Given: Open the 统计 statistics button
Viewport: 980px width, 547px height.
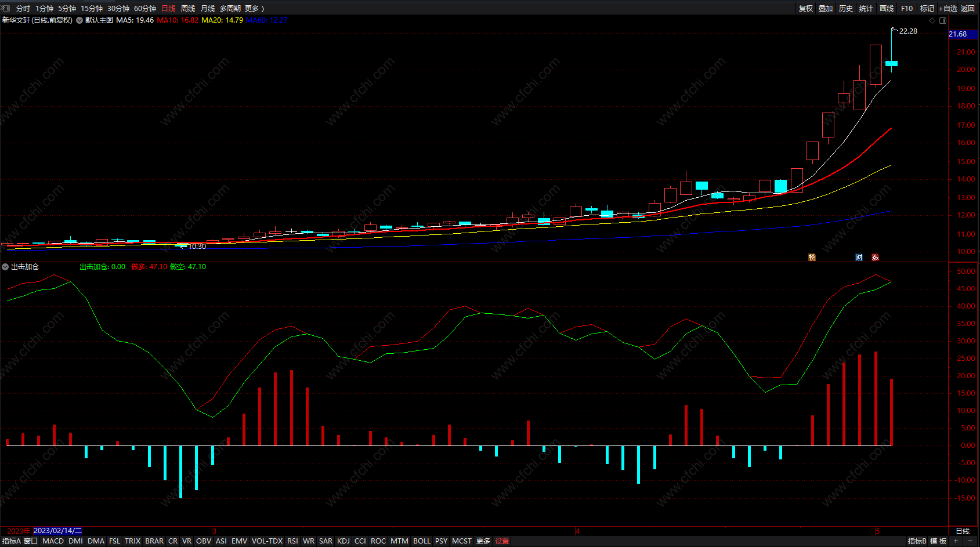Looking at the screenshot, I should coord(866,9).
